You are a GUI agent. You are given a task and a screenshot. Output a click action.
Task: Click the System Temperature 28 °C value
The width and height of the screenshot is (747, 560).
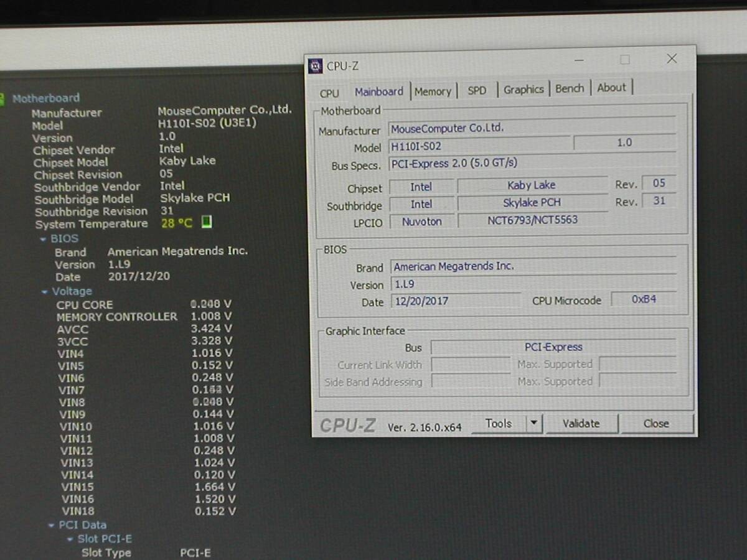[x=177, y=223]
